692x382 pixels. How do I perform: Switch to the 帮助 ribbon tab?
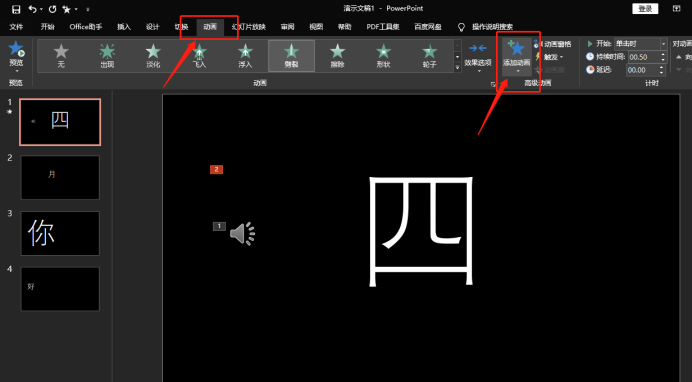(345, 27)
